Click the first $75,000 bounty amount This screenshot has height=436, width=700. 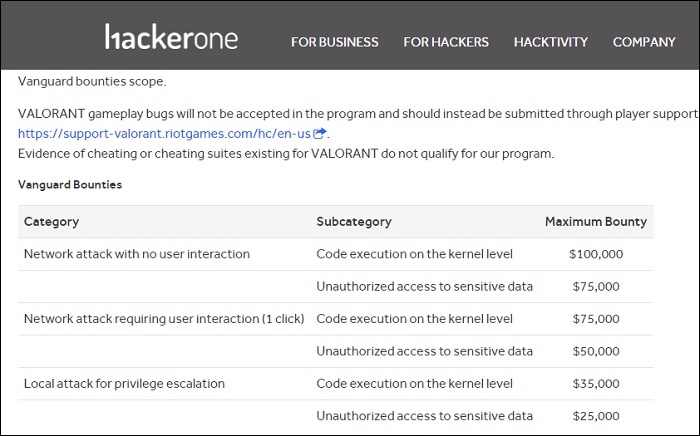point(595,287)
